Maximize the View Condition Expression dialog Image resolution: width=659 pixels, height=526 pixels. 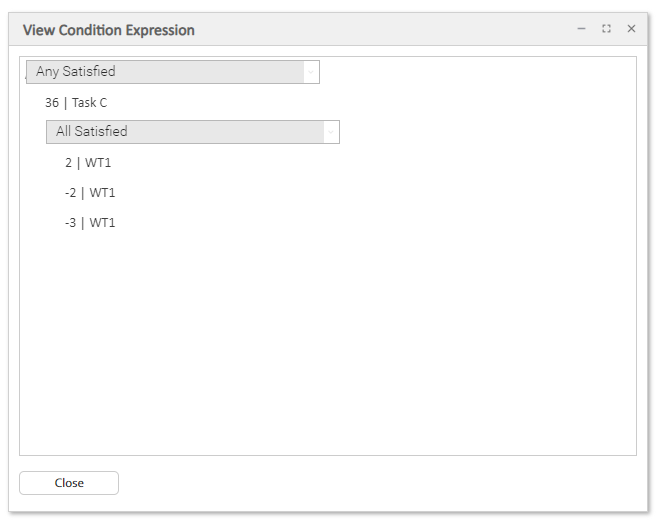[606, 29]
